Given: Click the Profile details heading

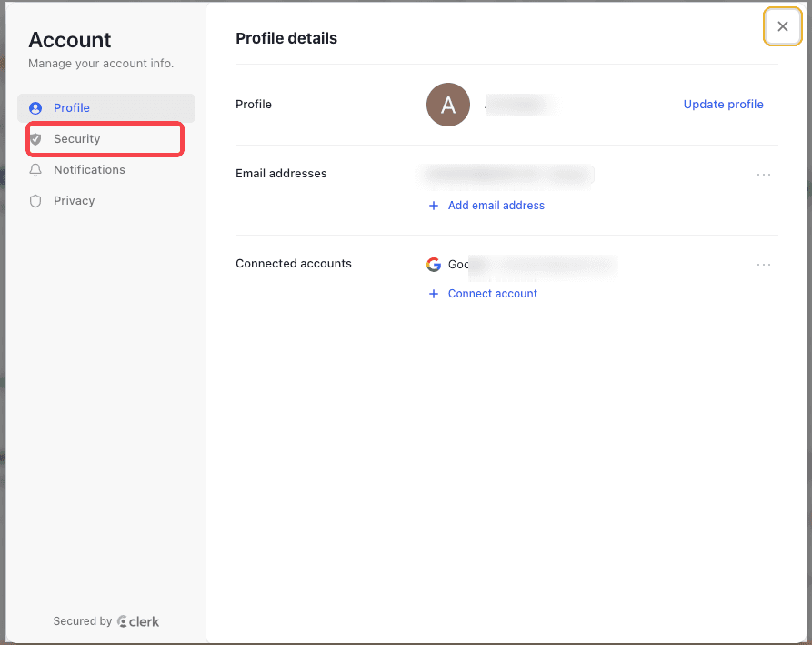Looking at the screenshot, I should coord(286,38).
